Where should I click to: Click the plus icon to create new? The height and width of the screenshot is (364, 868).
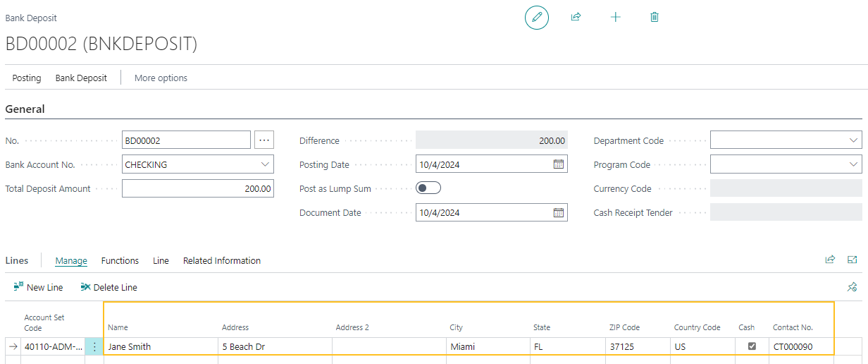615,17
